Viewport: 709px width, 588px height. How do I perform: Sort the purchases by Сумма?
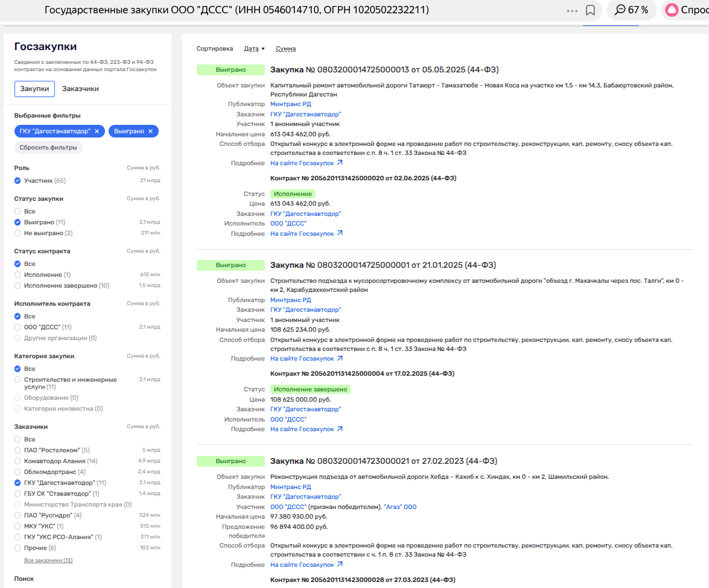[285, 49]
